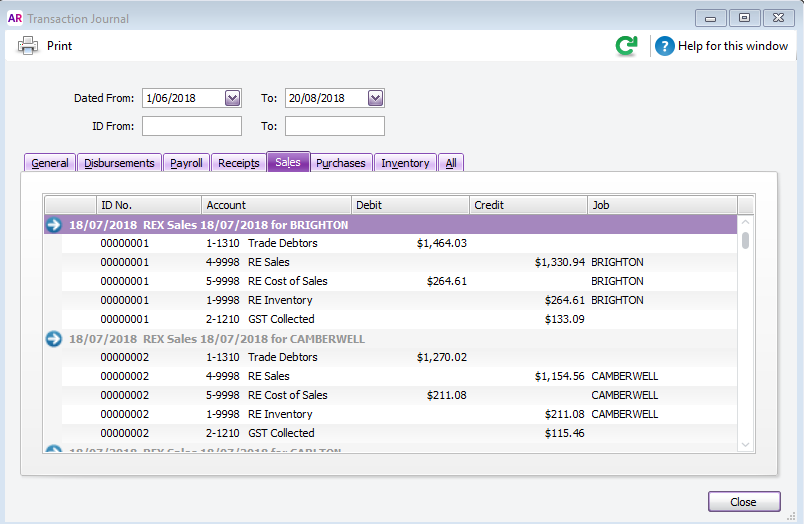The height and width of the screenshot is (524, 804).
Task: Open the Payroll tab
Action: coord(186,163)
